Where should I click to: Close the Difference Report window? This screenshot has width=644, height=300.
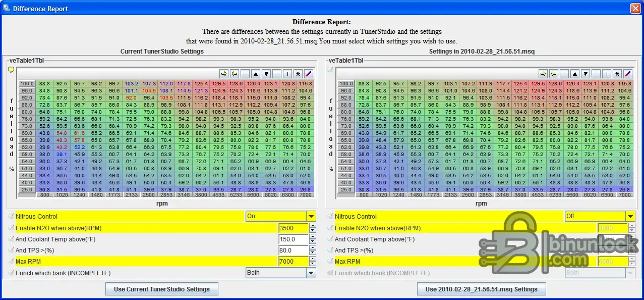635,9
